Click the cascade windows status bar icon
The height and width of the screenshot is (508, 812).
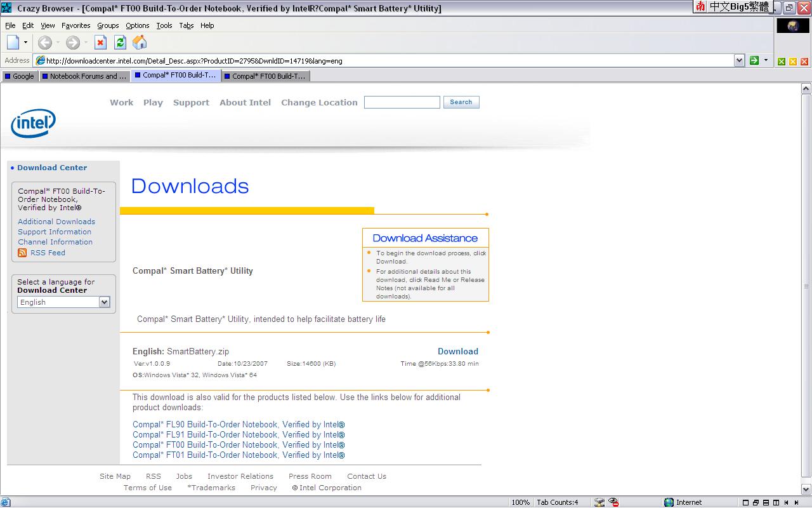pos(756,502)
